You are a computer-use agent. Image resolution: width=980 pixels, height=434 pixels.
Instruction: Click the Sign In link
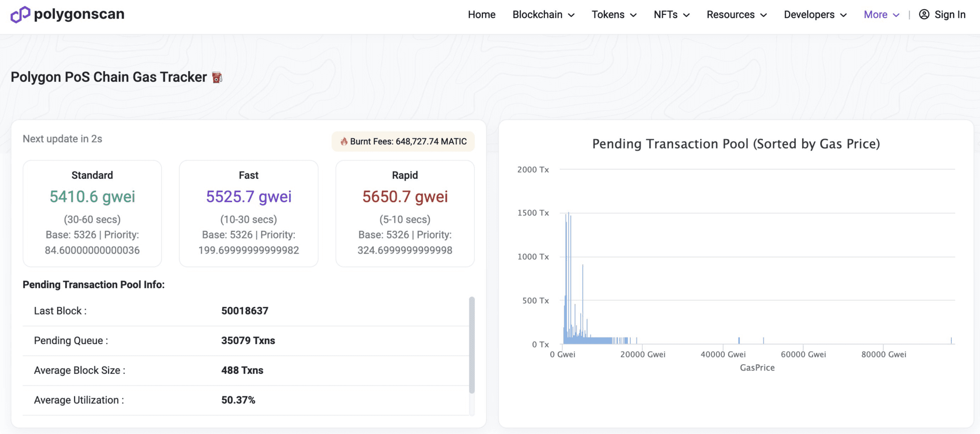(x=950, y=15)
